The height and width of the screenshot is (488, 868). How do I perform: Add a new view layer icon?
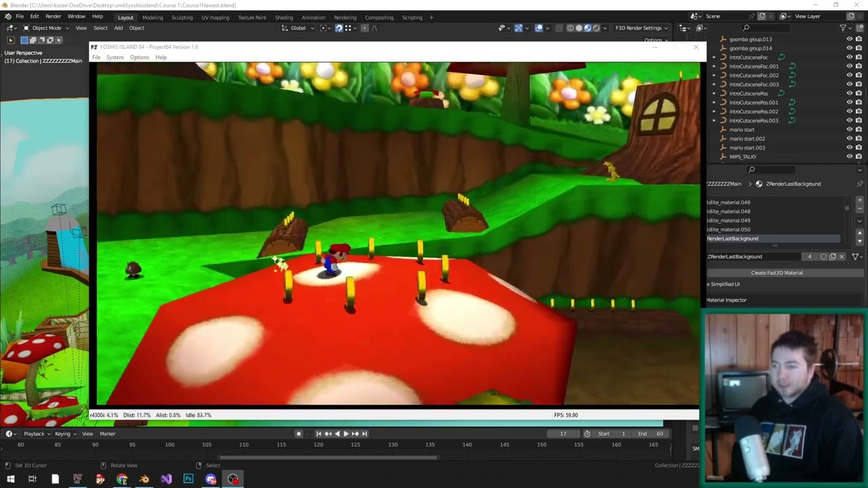851,16
